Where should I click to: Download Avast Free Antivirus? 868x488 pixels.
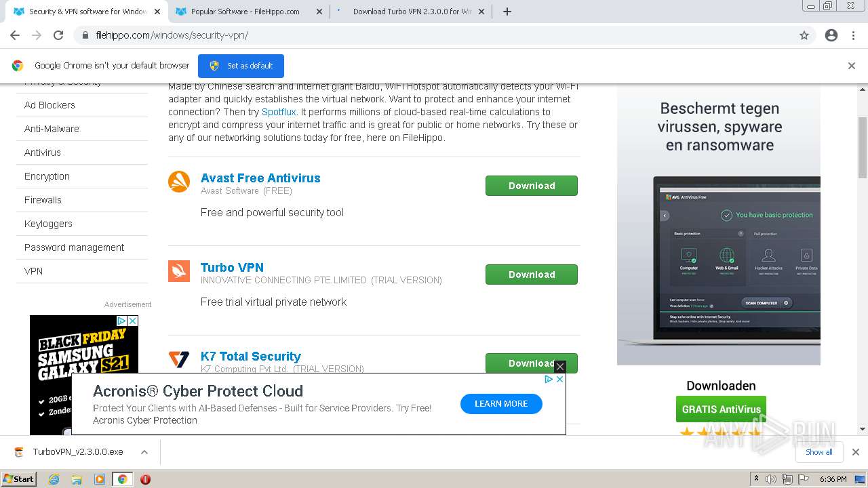[x=532, y=186]
